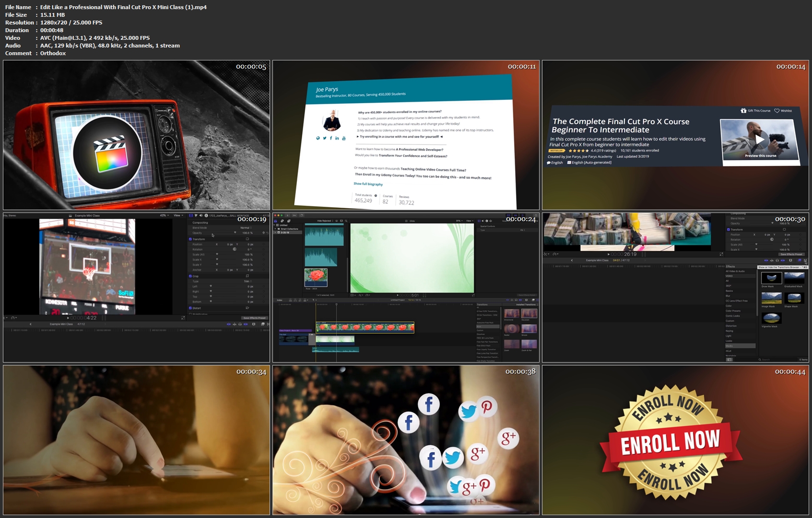The image size is (812, 518).
Task: Expand Smart Collections folder in 00:00:24 frame
Action: 275,229
